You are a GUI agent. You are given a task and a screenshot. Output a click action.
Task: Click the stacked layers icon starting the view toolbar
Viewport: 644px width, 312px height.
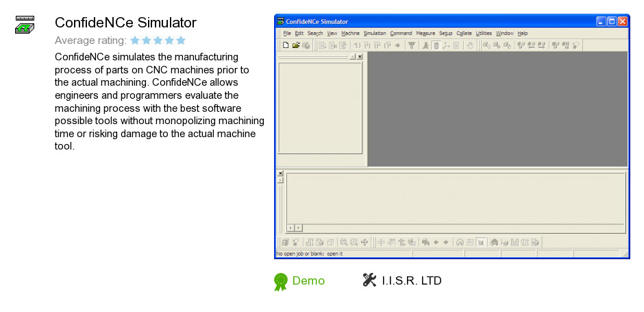285,242
